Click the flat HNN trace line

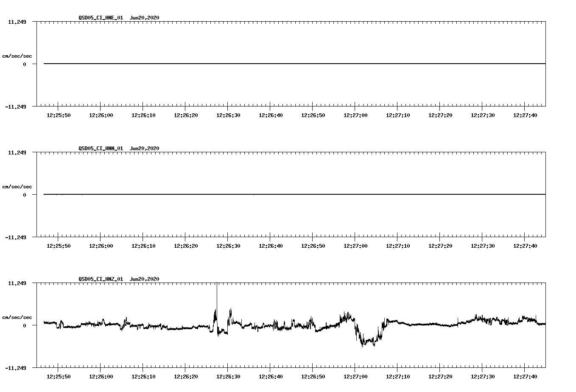tap(294, 194)
